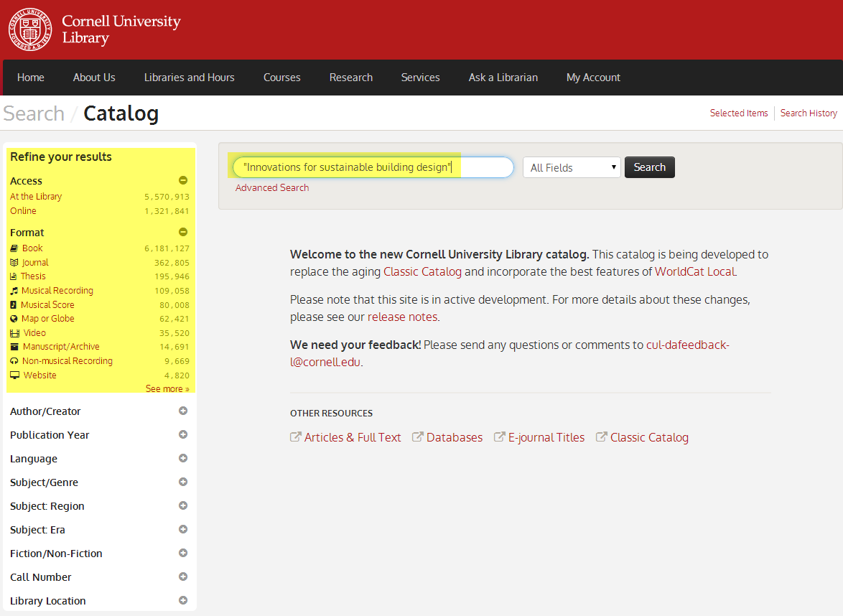Click external-link icon beside Databases
The width and height of the screenshot is (843, 616).
tap(418, 437)
